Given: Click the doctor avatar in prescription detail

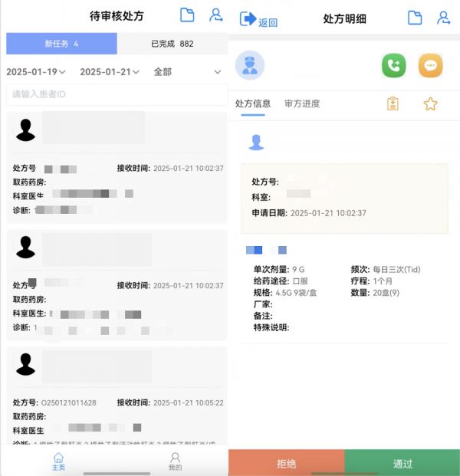Looking at the screenshot, I should (x=250, y=65).
